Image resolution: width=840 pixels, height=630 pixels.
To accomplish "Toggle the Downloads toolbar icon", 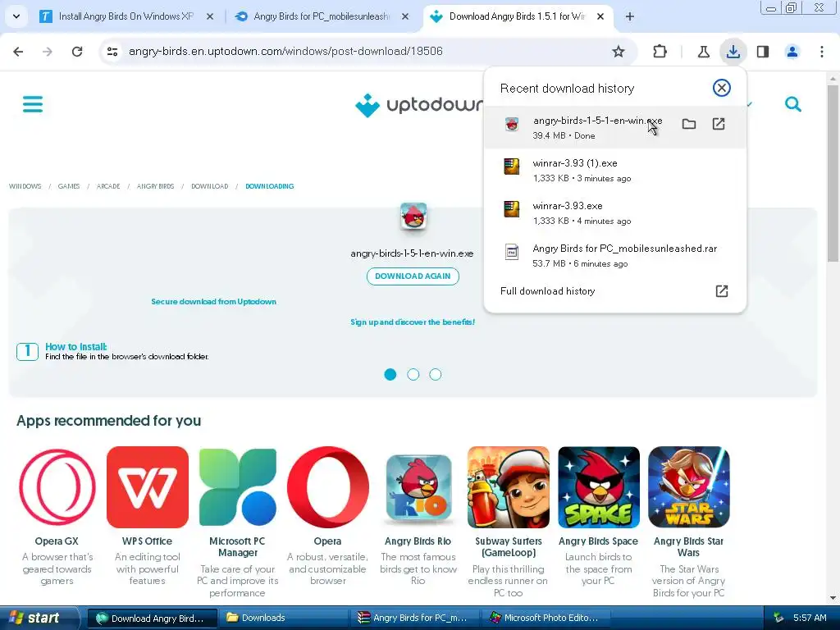I will [x=733, y=52].
